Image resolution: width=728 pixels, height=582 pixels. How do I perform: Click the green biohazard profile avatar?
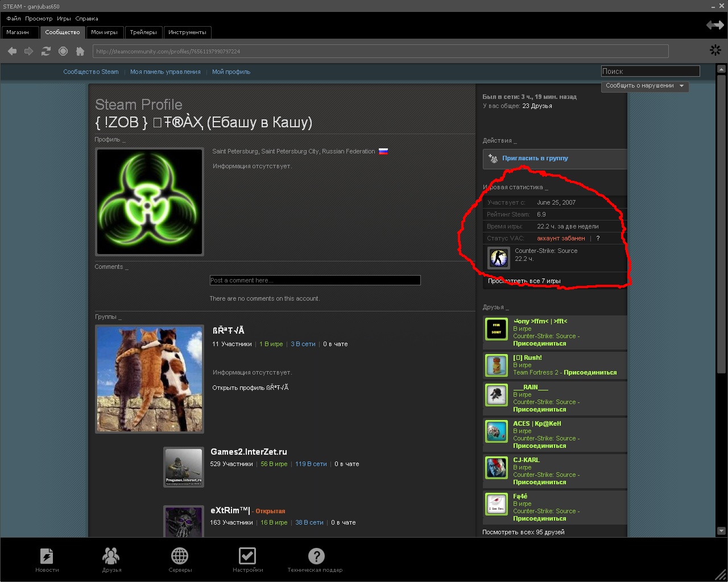pyautogui.click(x=150, y=202)
